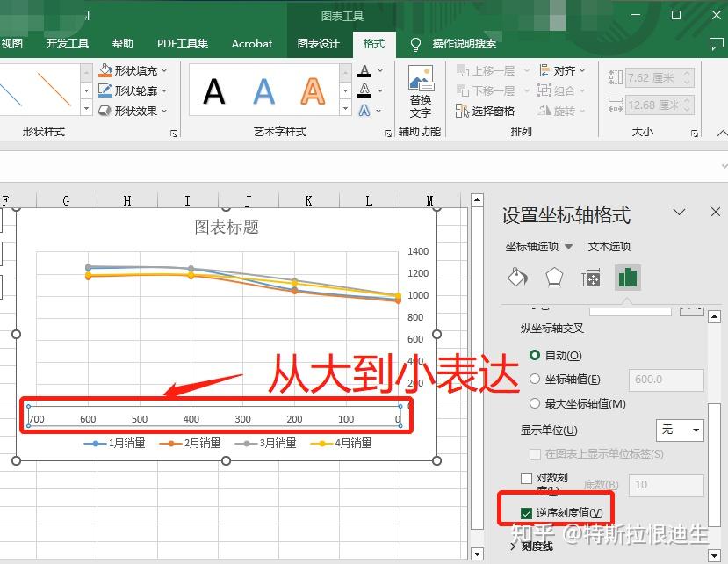Open Axis Options bar chart tab
This screenshot has height=564, width=728.
point(628,278)
